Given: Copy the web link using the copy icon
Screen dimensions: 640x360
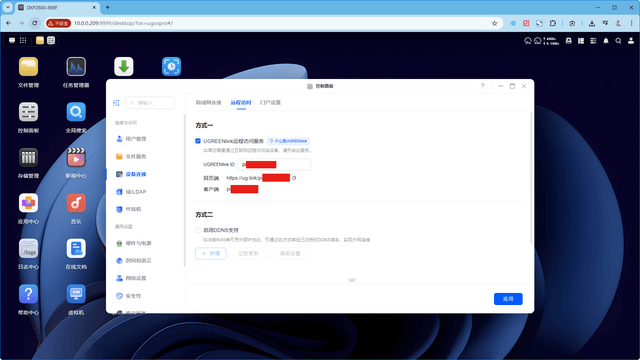Looking at the screenshot, I should point(294,178).
